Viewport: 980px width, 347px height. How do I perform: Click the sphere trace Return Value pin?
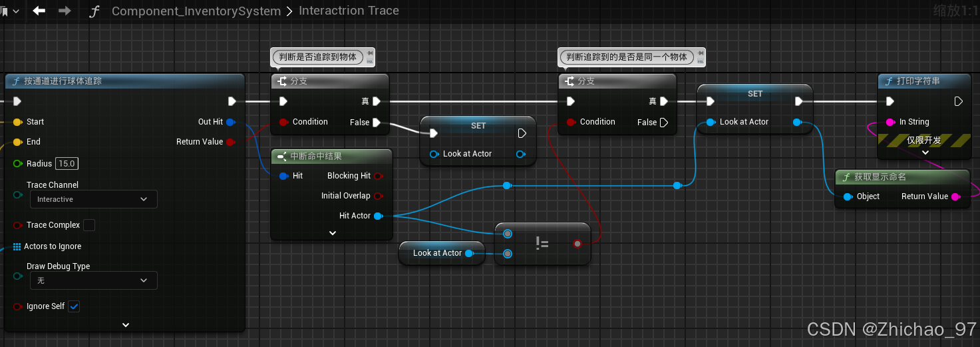230,142
